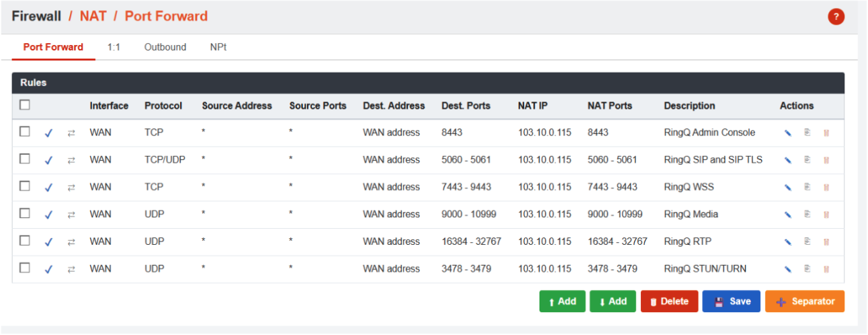Delete the RingQ STUN/TURN rule
Image resolution: width=868 pixels, height=335 pixels.
pyautogui.click(x=826, y=269)
